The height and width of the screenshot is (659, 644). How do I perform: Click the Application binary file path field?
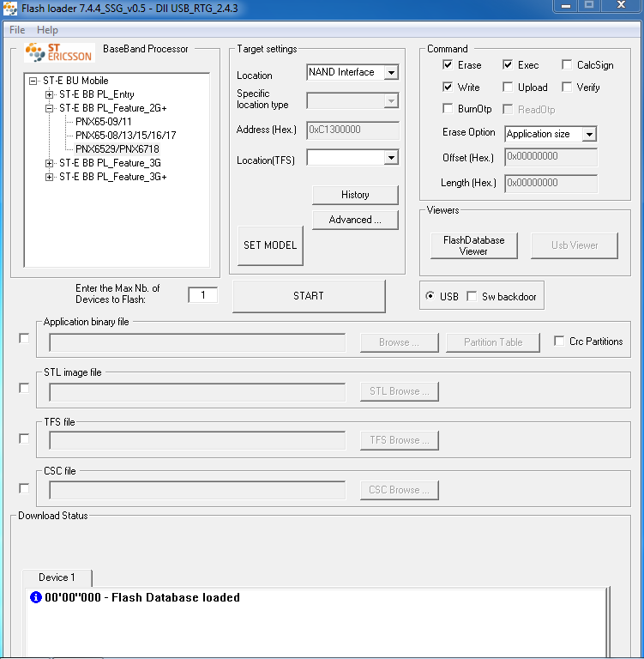coord(197,342)
